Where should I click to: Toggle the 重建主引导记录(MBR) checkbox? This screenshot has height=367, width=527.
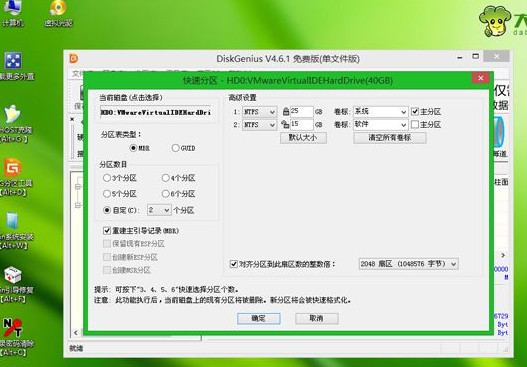pyautogui.click(x=107, y=231)
